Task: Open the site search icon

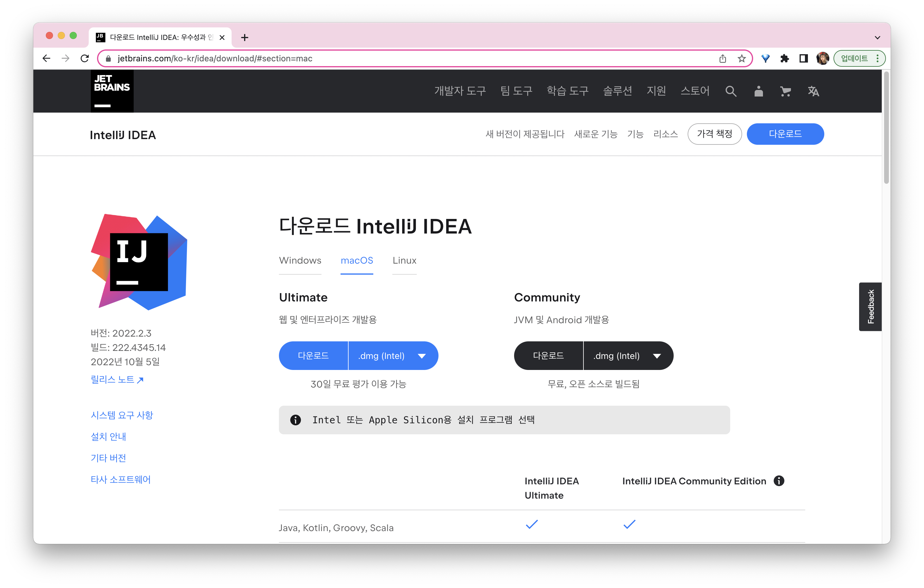Action: coord(731,91)
